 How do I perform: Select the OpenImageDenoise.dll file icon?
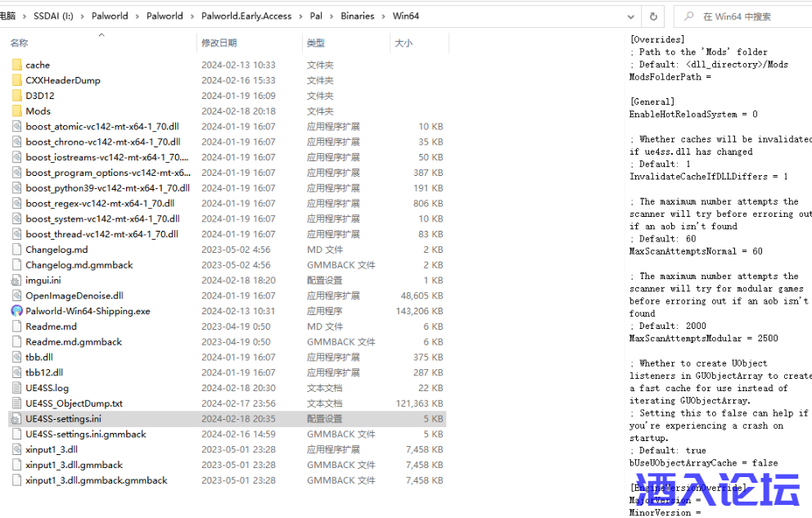pos(17,295)
